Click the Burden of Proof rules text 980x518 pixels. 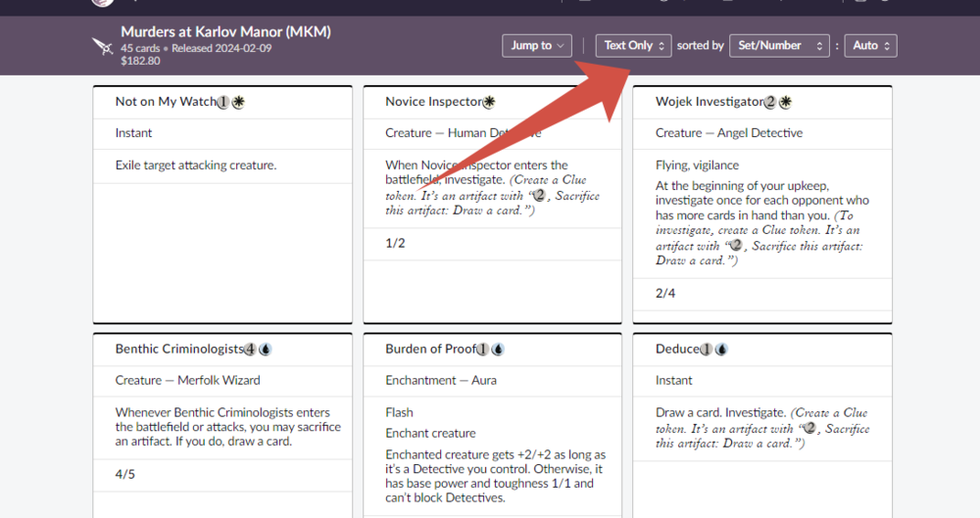pyautogui.click(x=495, y=476)
